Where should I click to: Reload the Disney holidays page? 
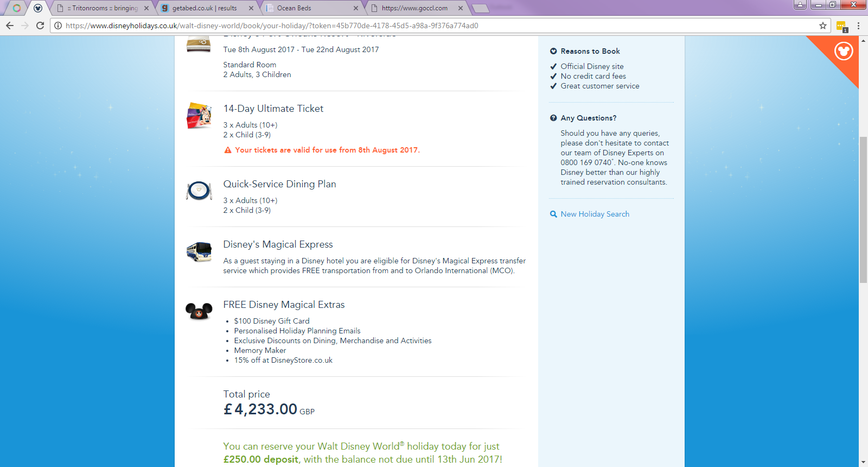tap(40, 26)
